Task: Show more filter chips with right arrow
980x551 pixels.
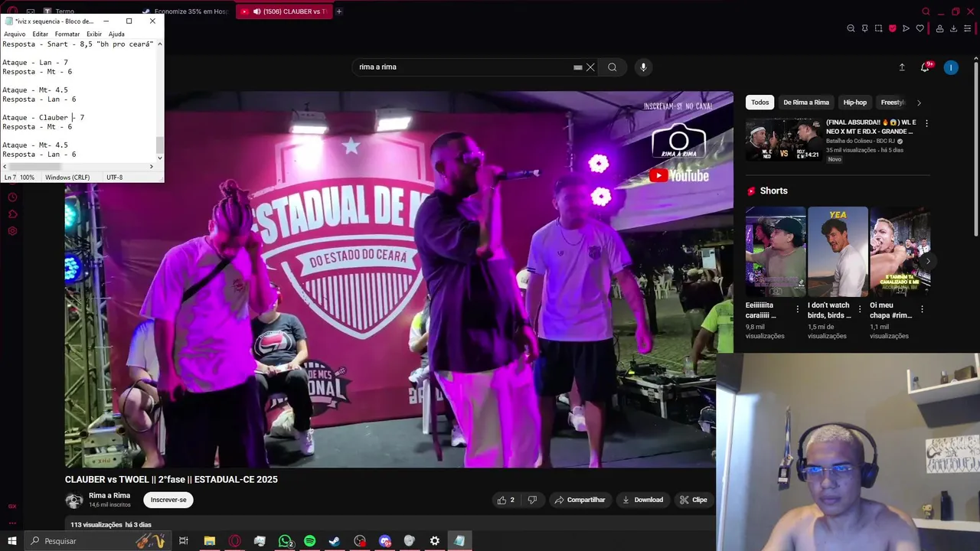Action: click(919, 103)
